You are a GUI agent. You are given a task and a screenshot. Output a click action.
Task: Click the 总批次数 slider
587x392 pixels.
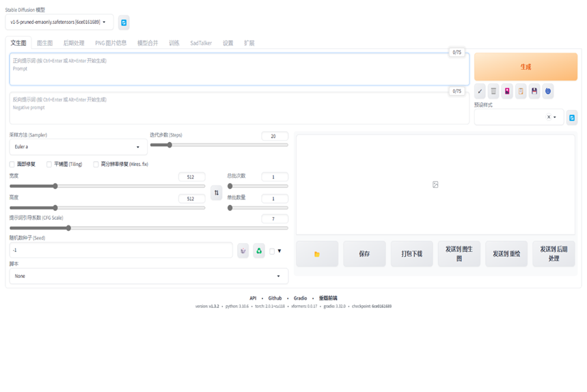coord(258,186)
